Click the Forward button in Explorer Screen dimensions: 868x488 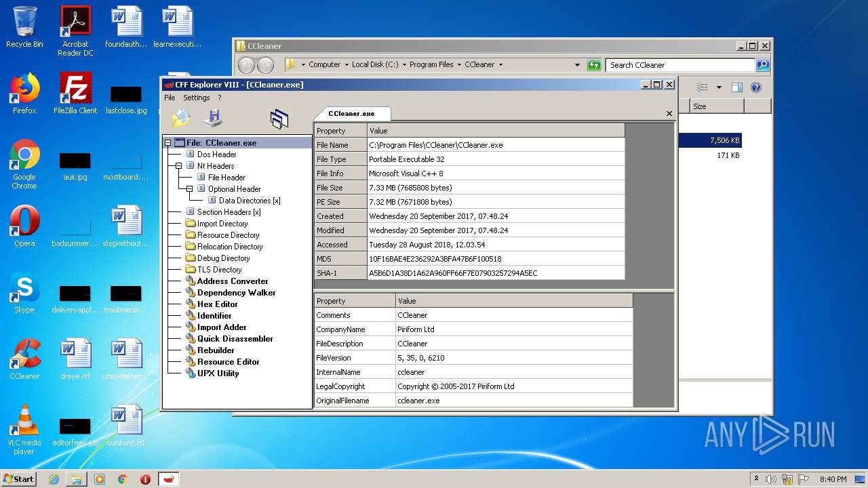(x=265, y=65)
